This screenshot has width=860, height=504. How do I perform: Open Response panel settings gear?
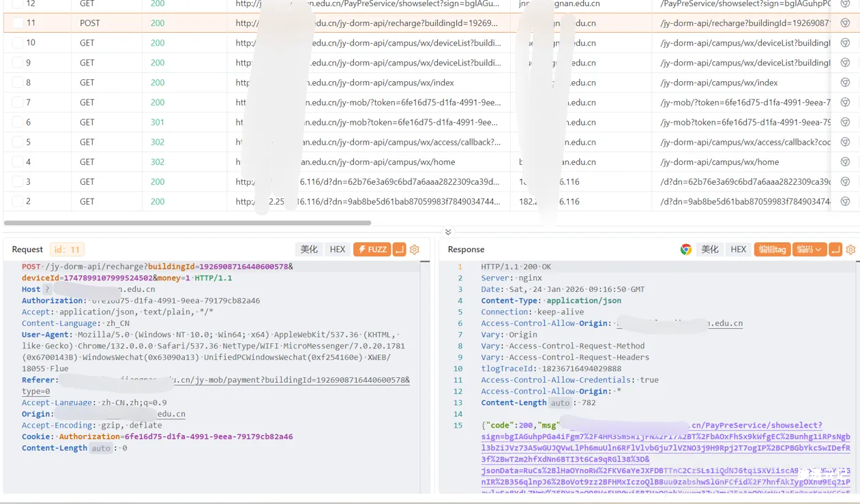coord(850,250)
